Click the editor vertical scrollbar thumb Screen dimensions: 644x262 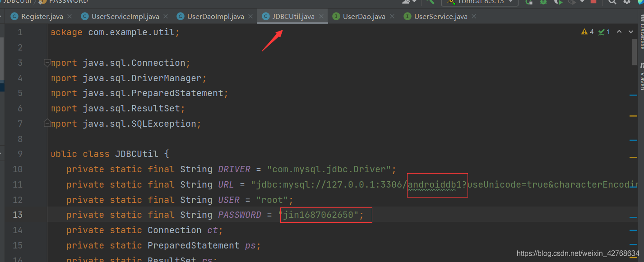[635, 52]
